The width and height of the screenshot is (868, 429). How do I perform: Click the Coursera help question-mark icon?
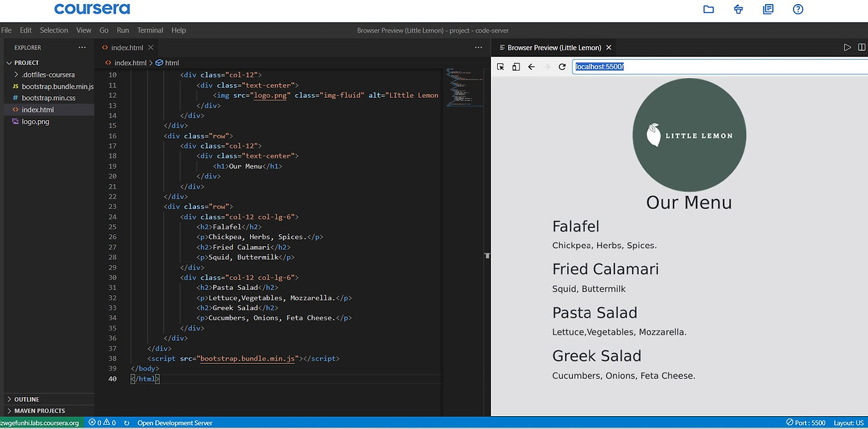[x=798, y=10]
